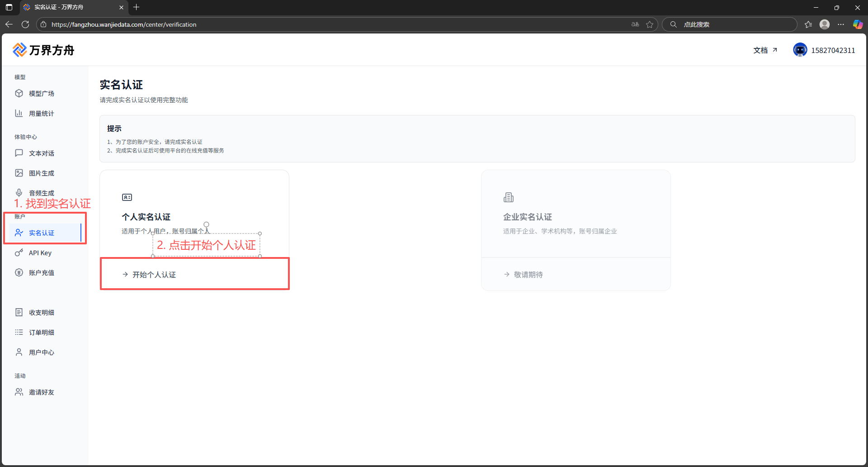Open 收支明细 in the sidebar
This screenshot has height=467, width=868.
click(x=41, y=313)
